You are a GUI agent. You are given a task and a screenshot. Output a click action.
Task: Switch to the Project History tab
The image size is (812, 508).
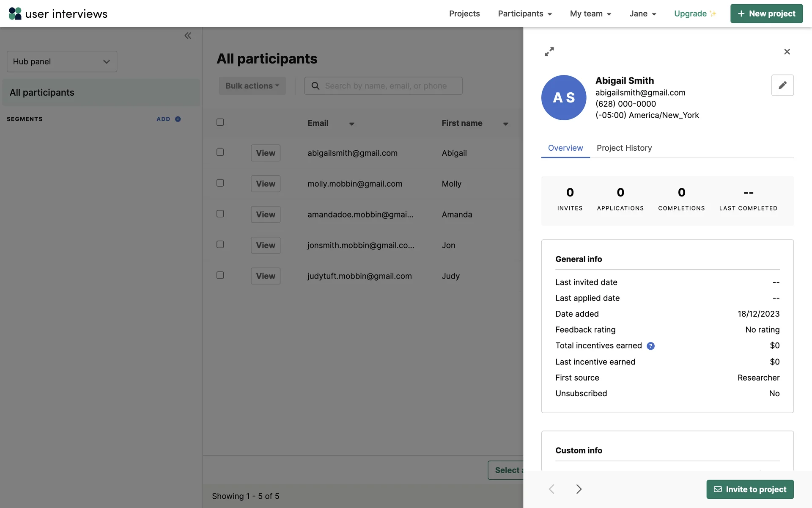point(624,148)
